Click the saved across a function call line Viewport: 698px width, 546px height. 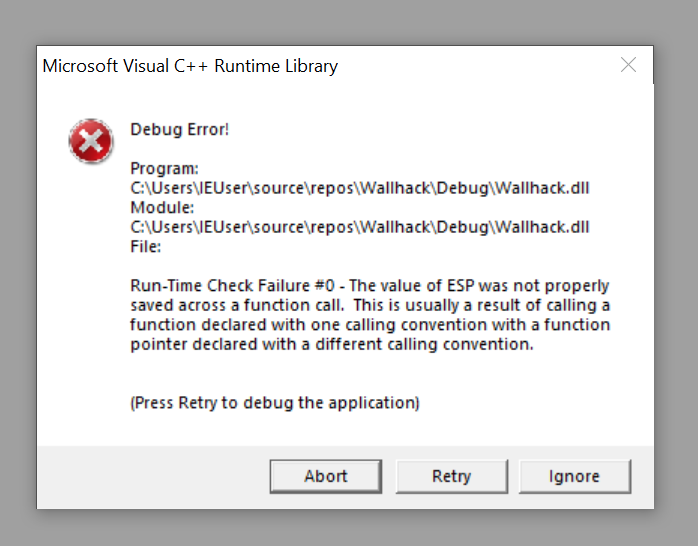pyautogui.click(x=370, y=305)
